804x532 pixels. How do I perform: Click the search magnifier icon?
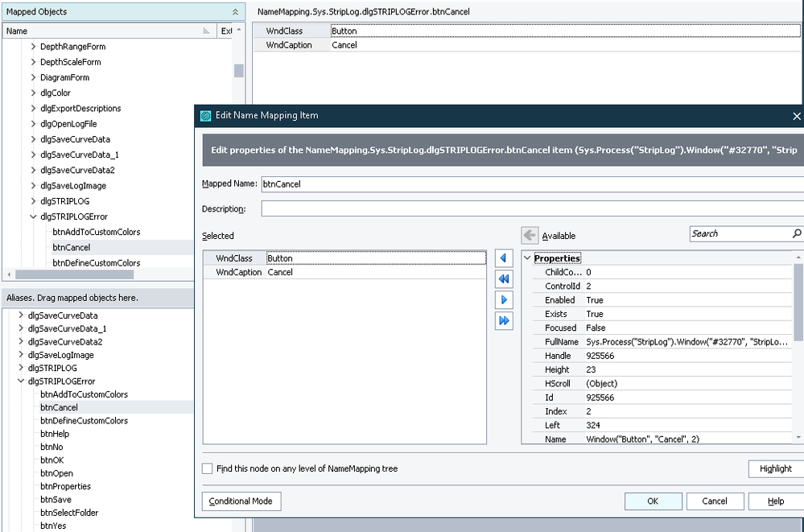[797, 233]
